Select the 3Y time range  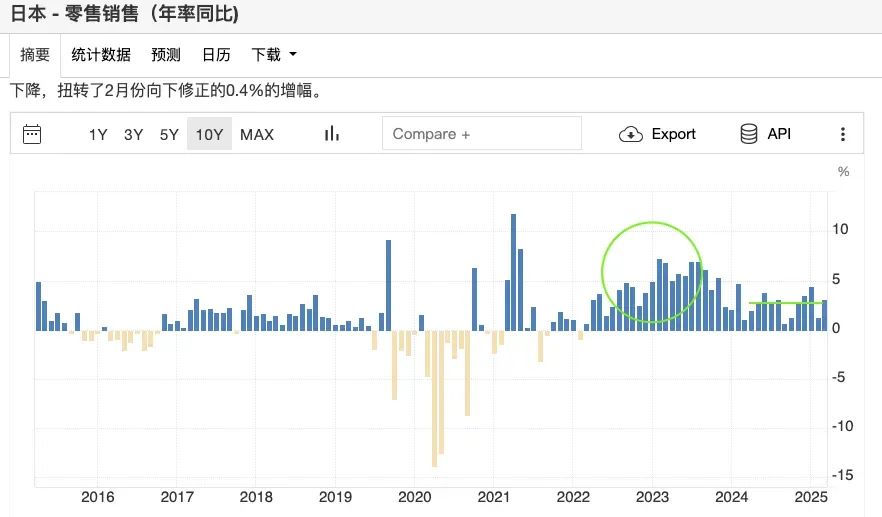click(133, 134)
